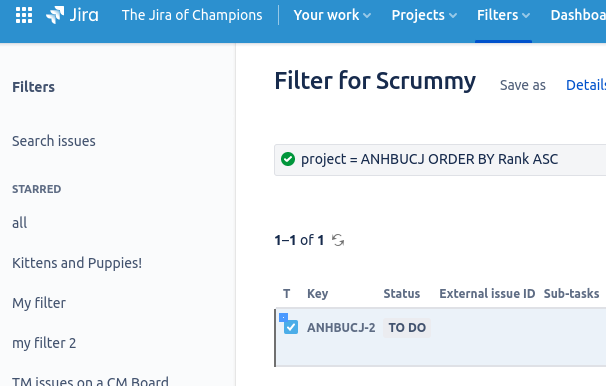606x386 pixels.
Task: Expand the Your work dropdown
Action: [x=332, y=15]
